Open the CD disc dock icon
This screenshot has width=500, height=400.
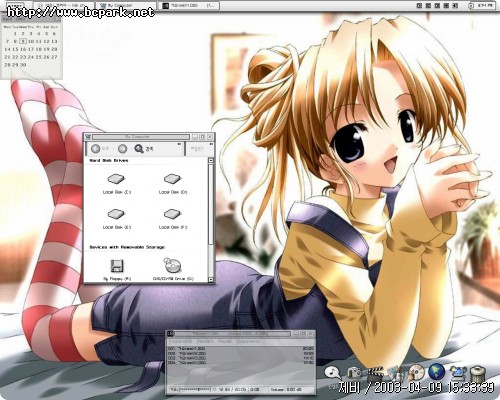click(417, 372)
